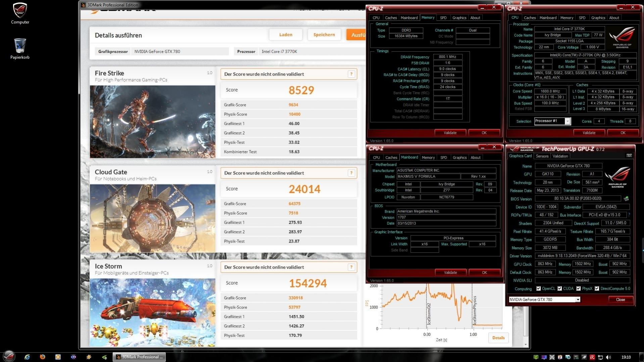Click the Bus Interface question mark in GPU-Z
Screen dimensions: 644x362
coord(629,215)
